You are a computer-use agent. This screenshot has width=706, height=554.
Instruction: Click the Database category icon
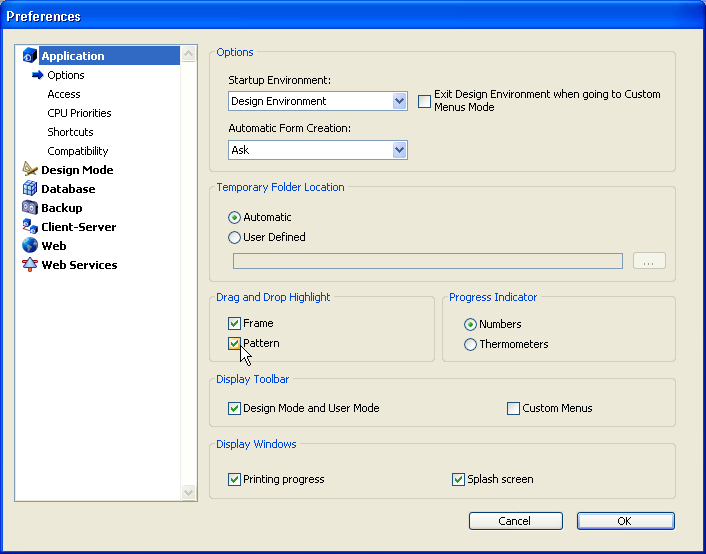29,189
